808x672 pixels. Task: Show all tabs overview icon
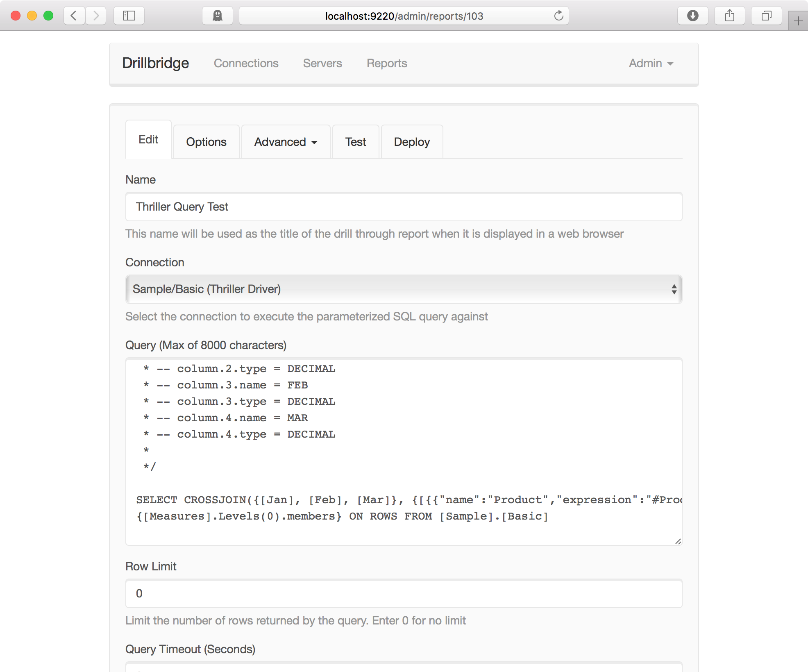coord(767,16)
